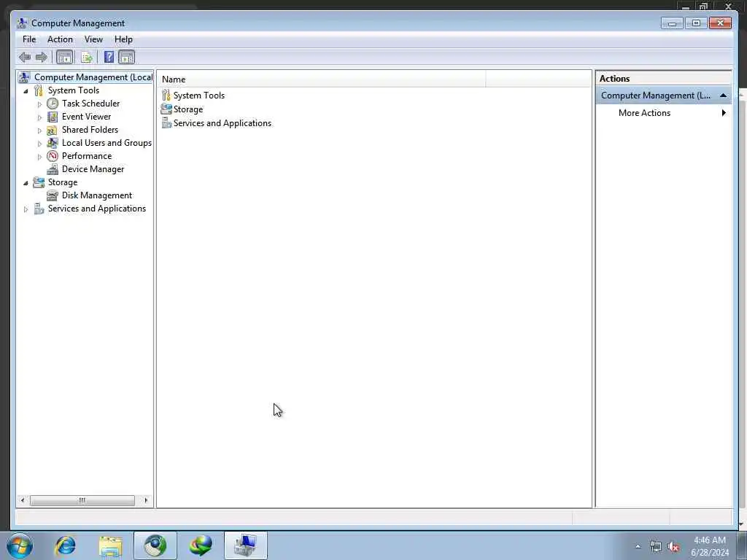
Task: Select System Tools label in tree
Action: click(x=74, y=90)
